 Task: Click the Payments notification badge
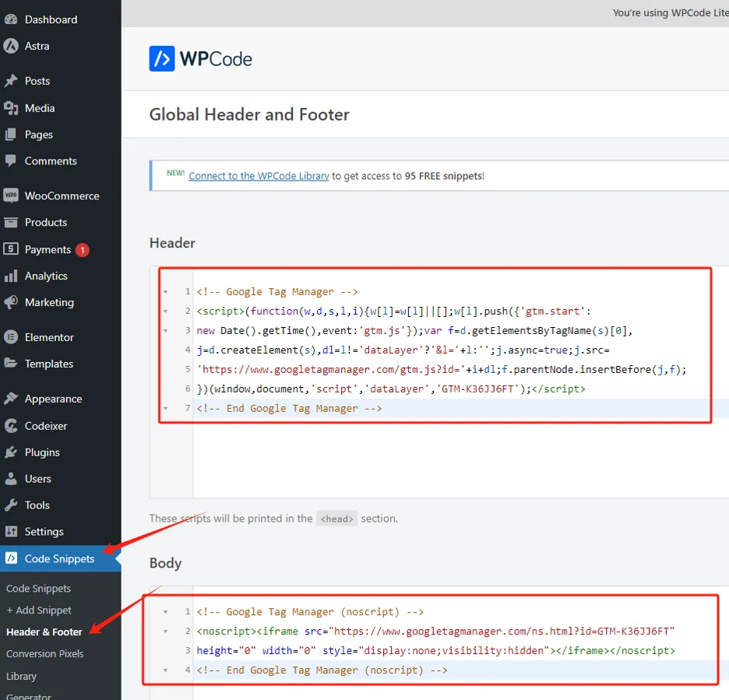click(83, 250)
